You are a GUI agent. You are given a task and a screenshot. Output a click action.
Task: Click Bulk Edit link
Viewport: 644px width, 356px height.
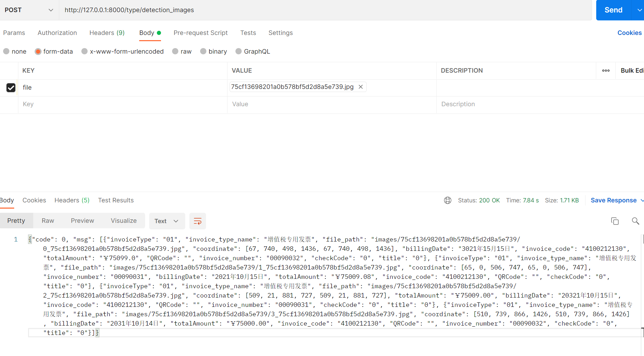pyautogui.click(x=632, y=71)
